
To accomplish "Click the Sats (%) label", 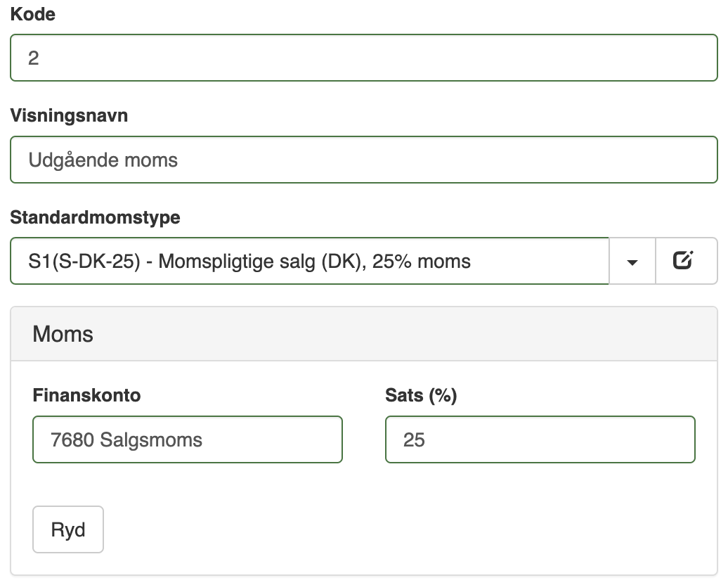I will point(421,395).
